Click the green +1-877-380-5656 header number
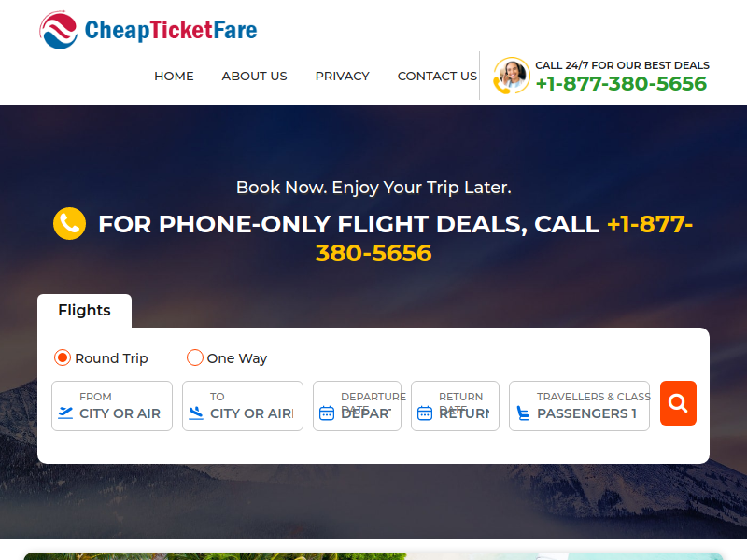The image size is (747, 560). [x=621, y=84]
